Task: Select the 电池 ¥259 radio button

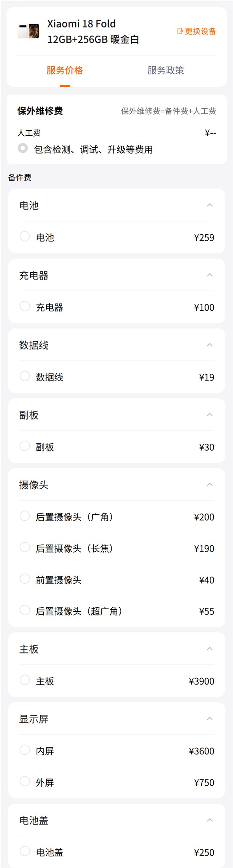Action: pos(25,236)
